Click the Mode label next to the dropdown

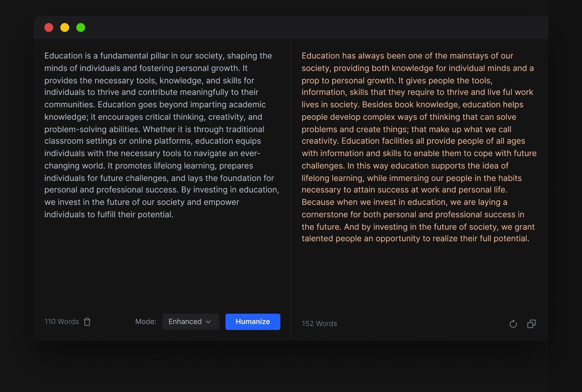tap(145, 321)
